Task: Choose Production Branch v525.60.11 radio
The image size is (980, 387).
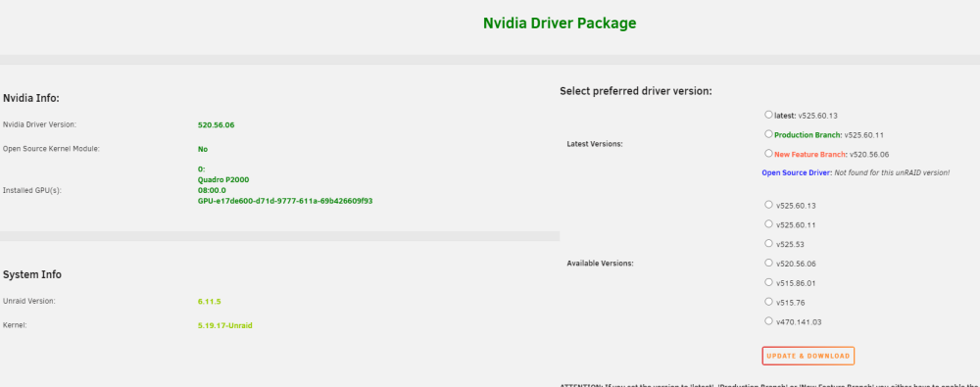Action: pyautogui.click(x=768, y=134)
